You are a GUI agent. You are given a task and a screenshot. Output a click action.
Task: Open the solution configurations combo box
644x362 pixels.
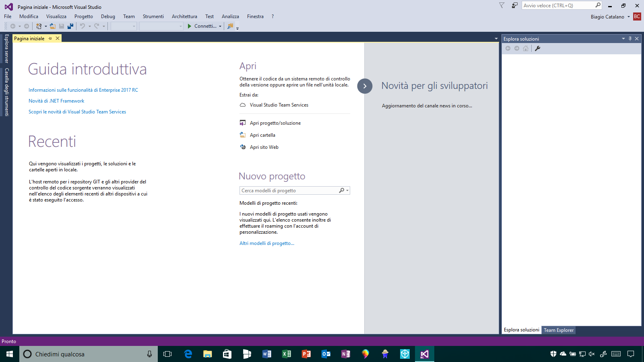coord(124,26)
